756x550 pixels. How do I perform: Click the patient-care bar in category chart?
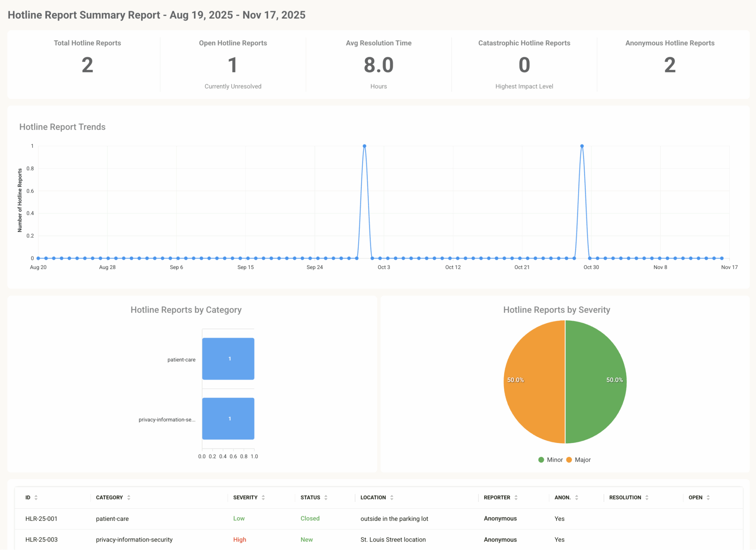228,358
